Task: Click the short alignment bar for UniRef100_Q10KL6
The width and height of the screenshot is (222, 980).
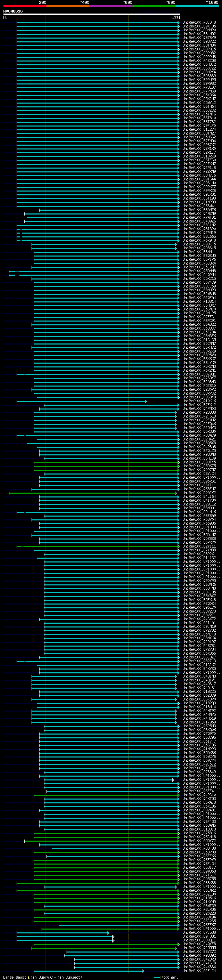Action: tap(82, 402)
